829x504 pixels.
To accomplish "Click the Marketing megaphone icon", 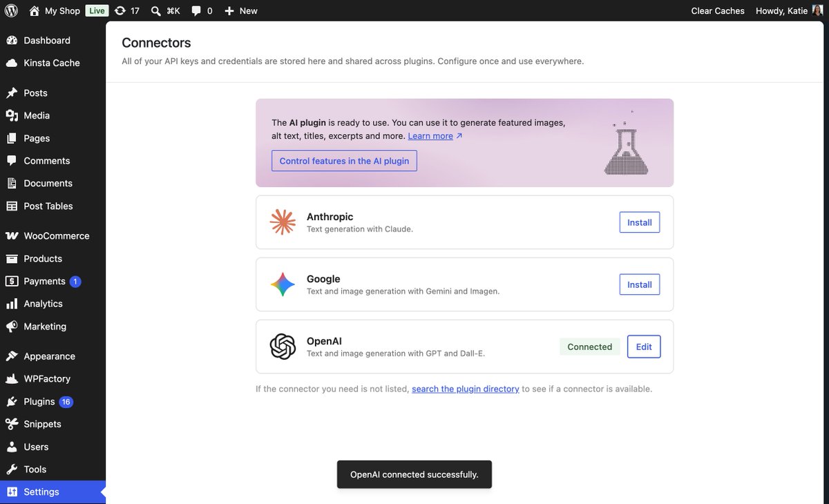I will [x=12, y=326].
